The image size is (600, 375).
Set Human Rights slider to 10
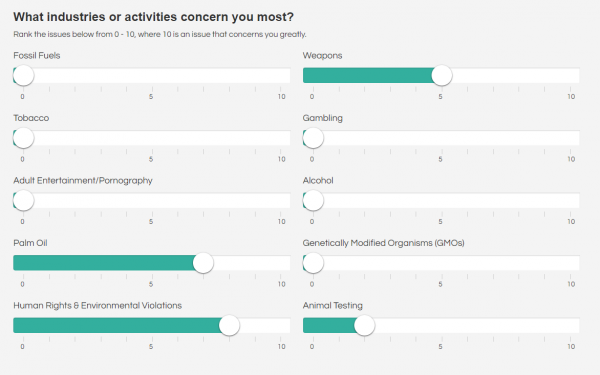[x=281, y=325]
